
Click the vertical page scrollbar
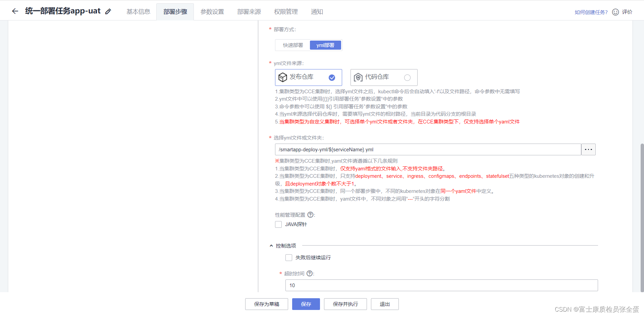tap(642, 218)
